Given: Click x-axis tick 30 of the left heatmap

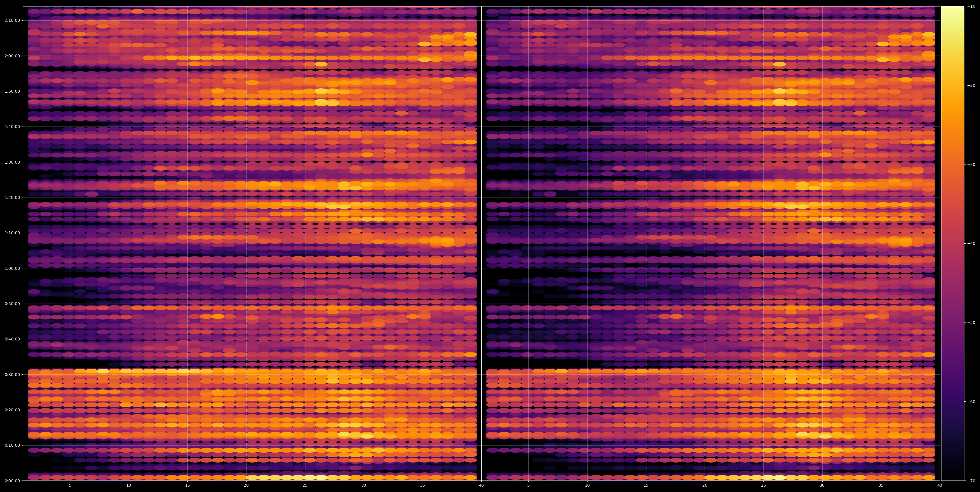Looking at the screenshot, I should [x=364, y=486].
